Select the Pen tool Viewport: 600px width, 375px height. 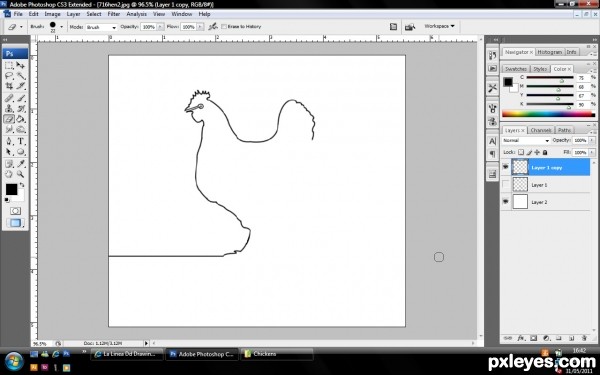(9, 141)
